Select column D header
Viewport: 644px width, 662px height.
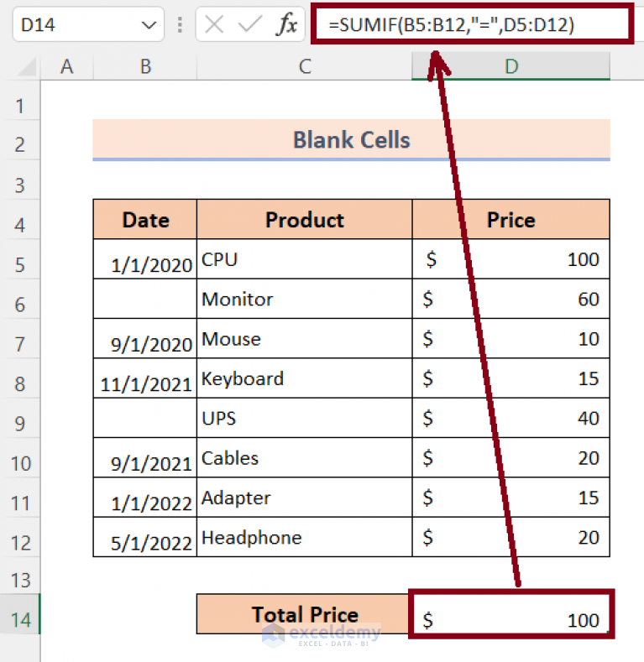click(x=510, y=66)
